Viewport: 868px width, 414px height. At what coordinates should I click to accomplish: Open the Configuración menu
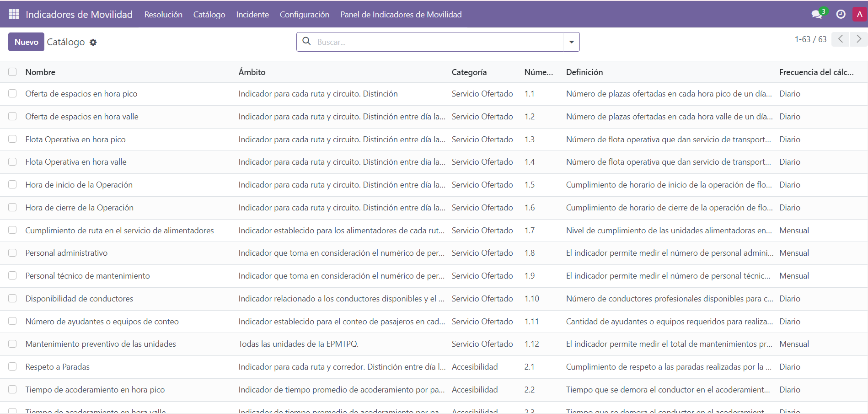coord(305,15)
